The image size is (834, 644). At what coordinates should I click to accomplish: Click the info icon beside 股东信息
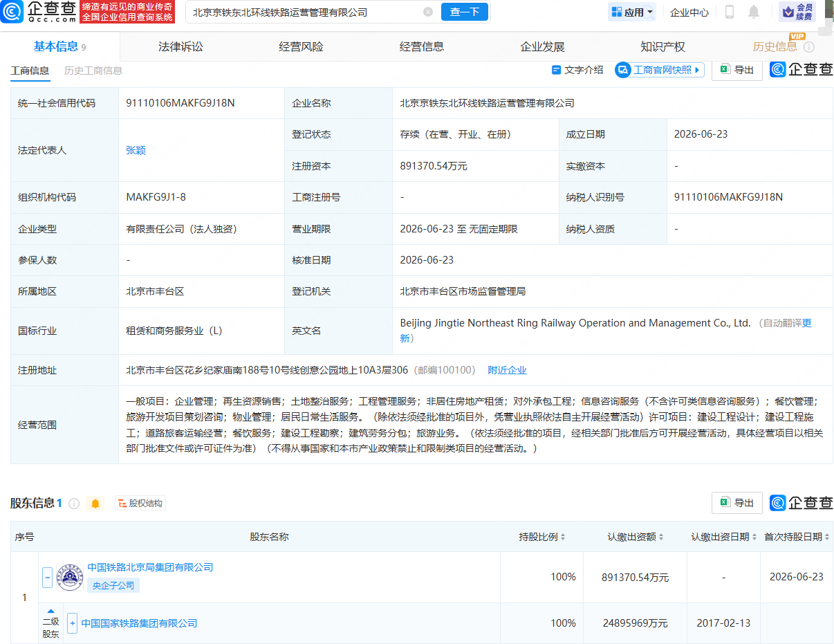(x=74, y=504)
